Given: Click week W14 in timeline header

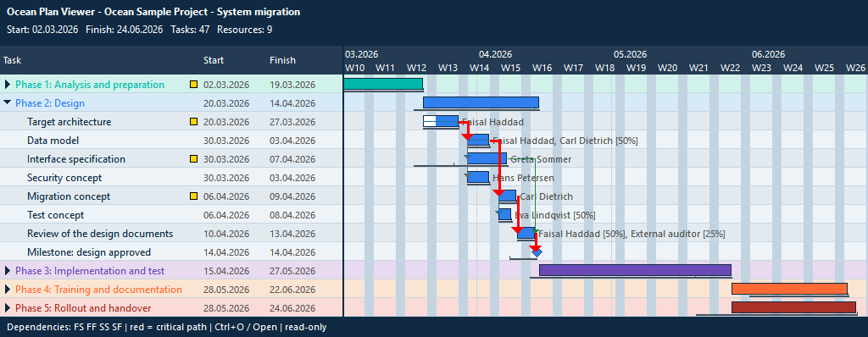Looking at the screenshot, I should tap(480, 68).
